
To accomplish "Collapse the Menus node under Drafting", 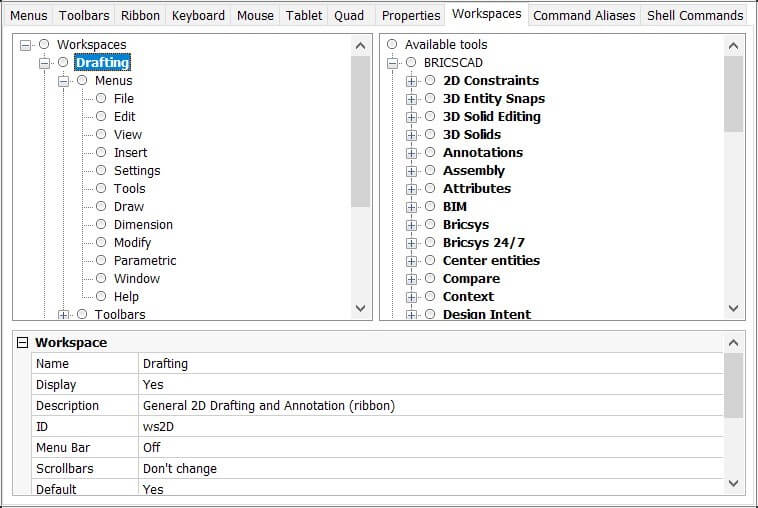I will tap(63, 81).
